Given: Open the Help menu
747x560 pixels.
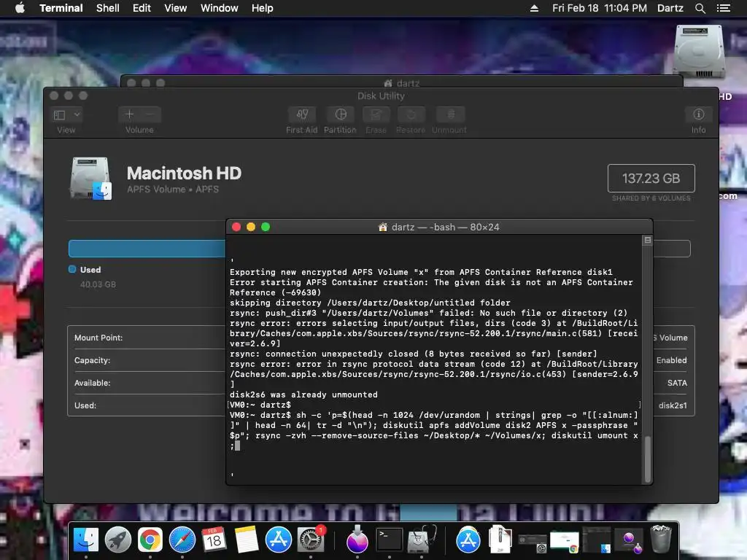Looking at the screenshot, I should click(x=262, y=8).
